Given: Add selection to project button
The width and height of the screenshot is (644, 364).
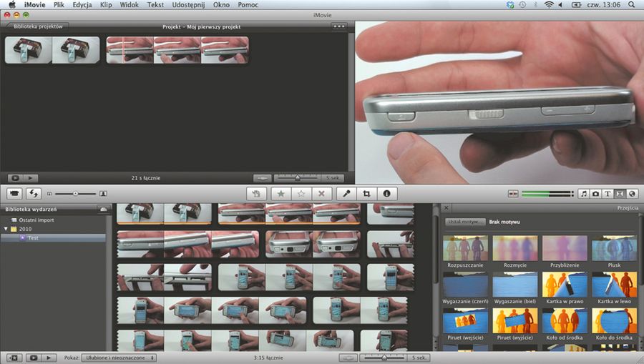Looking at the screenshot, I should click(256, 194).
